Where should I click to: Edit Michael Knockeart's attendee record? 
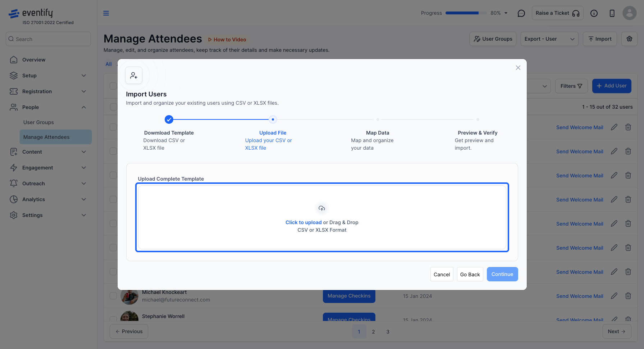click(x=614, y=296)
